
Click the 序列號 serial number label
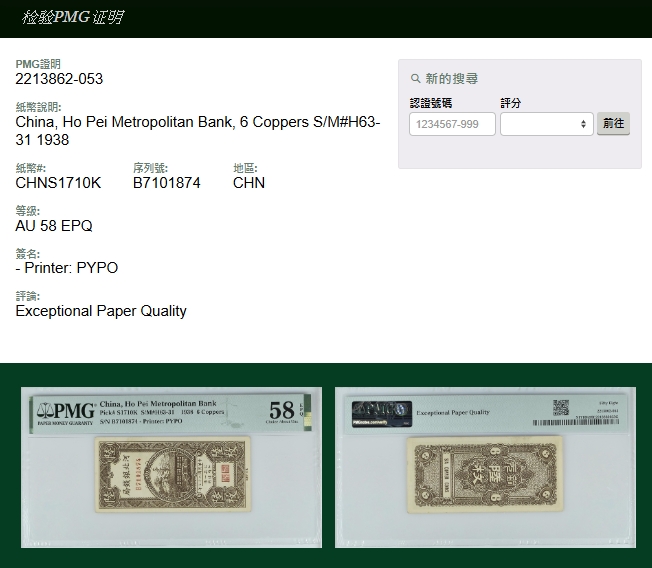point(150,168)
